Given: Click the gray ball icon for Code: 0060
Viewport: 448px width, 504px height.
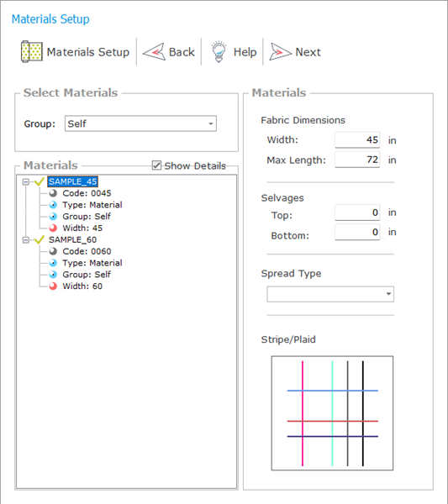Looking at the screenshot, I should click(53, 251).
